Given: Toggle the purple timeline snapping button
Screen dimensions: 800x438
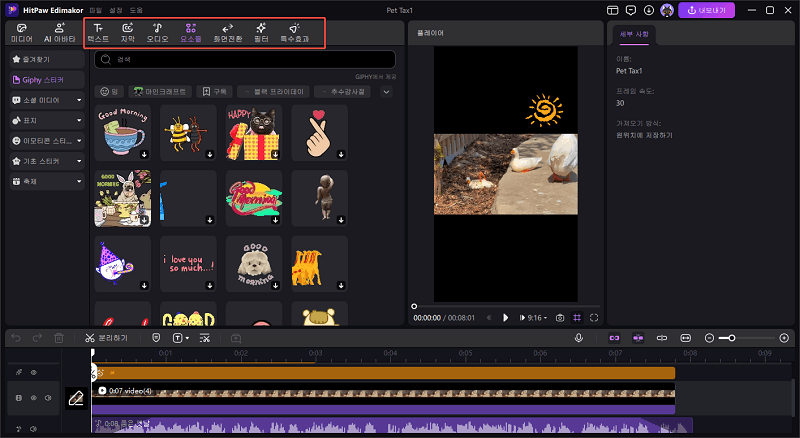Looking at the screenshot, I should tap(615, 338).
